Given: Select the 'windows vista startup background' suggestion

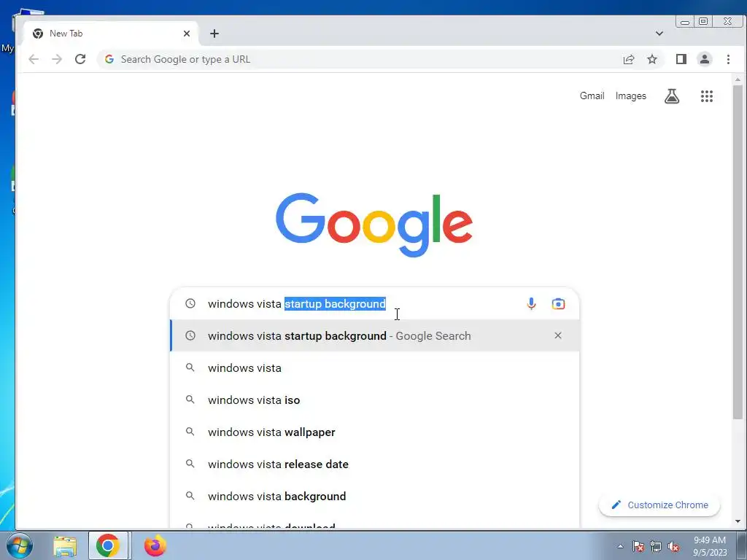Looking at the screenshot, I should [x=374, y=335].
